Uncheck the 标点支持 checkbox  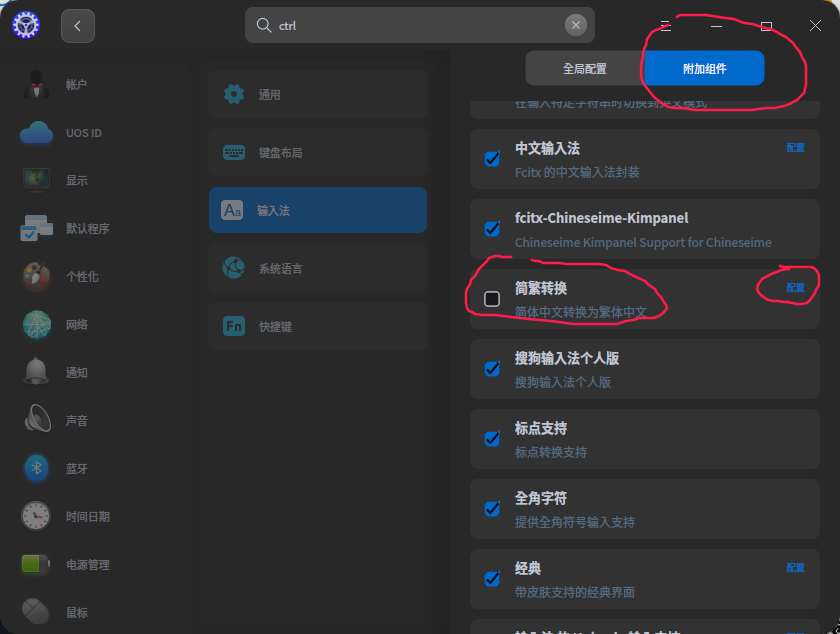pos(492,439)
